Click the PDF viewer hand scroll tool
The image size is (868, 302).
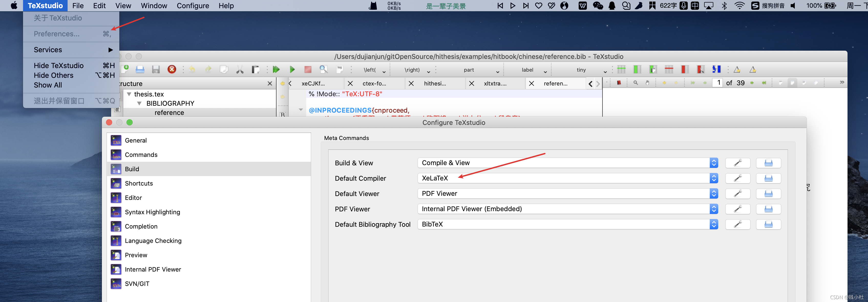click(647, 83)
